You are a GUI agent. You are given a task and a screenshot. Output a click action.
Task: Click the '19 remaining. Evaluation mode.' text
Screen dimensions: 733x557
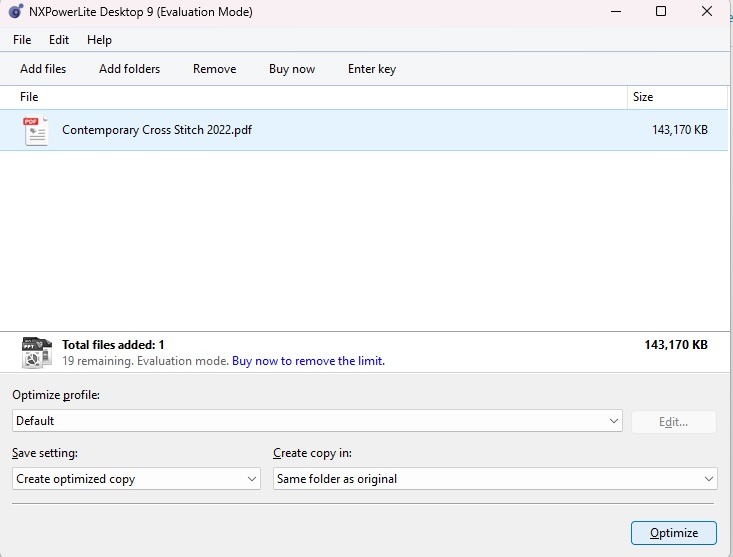145,361
